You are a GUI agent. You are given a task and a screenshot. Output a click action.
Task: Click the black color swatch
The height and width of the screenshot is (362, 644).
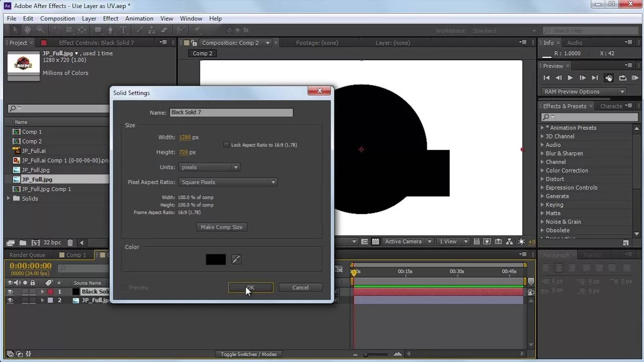point(216,259)
